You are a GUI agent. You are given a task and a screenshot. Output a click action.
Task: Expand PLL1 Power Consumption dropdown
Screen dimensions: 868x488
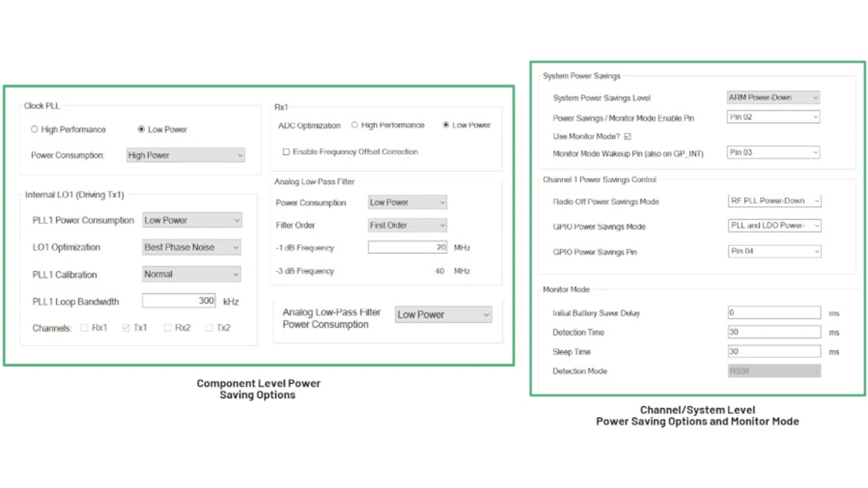tap(192, 220)
